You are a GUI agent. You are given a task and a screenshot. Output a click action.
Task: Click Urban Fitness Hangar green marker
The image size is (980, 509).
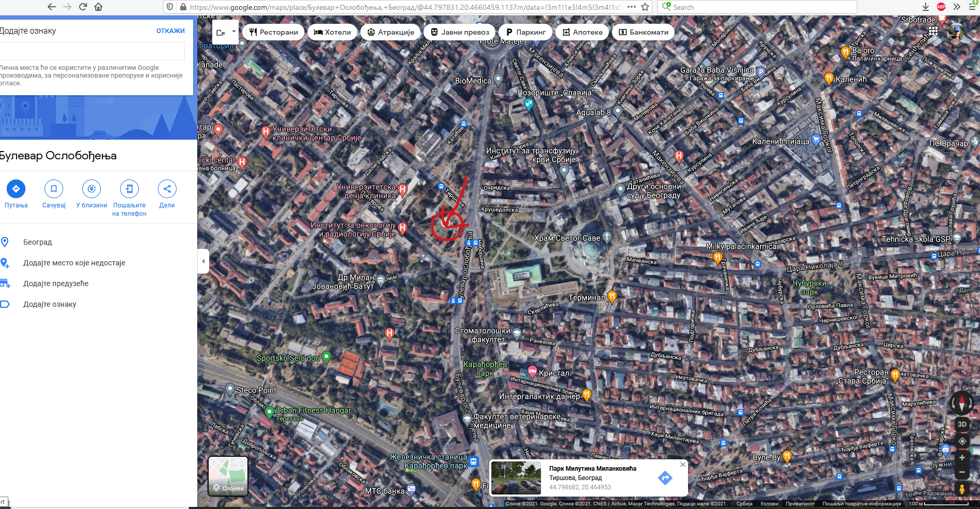(269, 412)
